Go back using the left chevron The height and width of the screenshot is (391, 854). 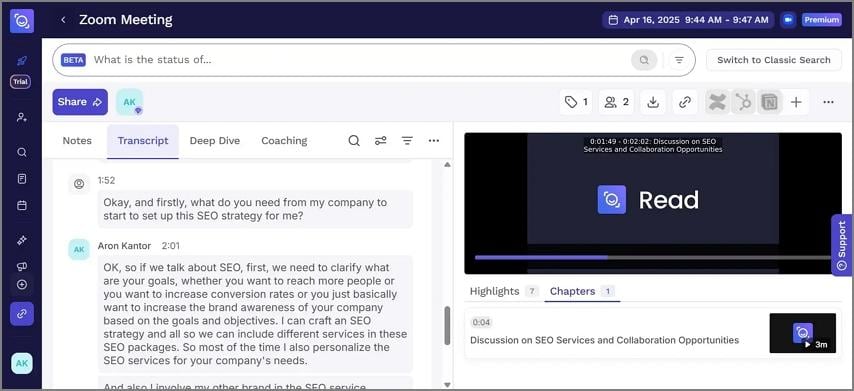pyautogui.click(x=63, y=20)
